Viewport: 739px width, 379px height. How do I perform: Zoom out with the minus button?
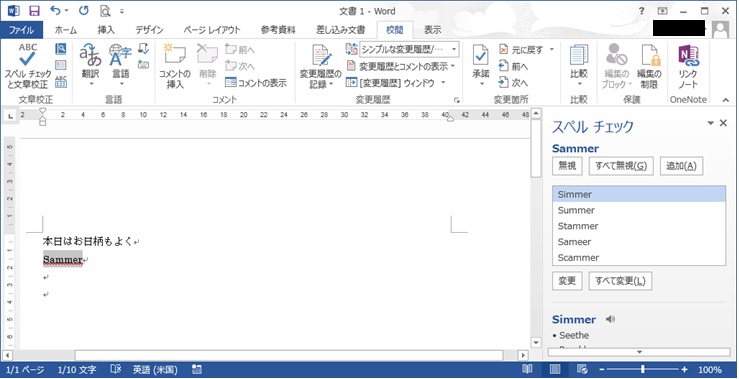602,370
